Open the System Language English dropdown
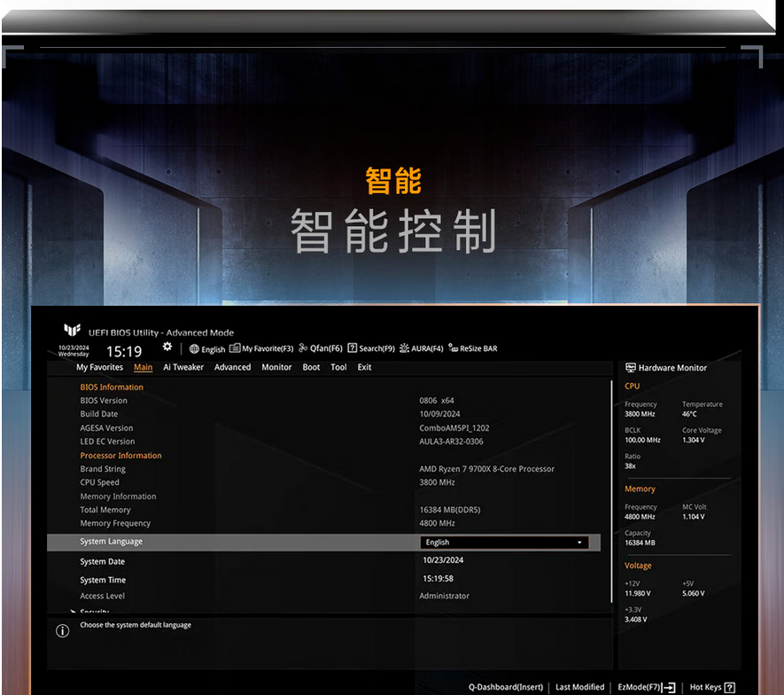 pos(504,543)
